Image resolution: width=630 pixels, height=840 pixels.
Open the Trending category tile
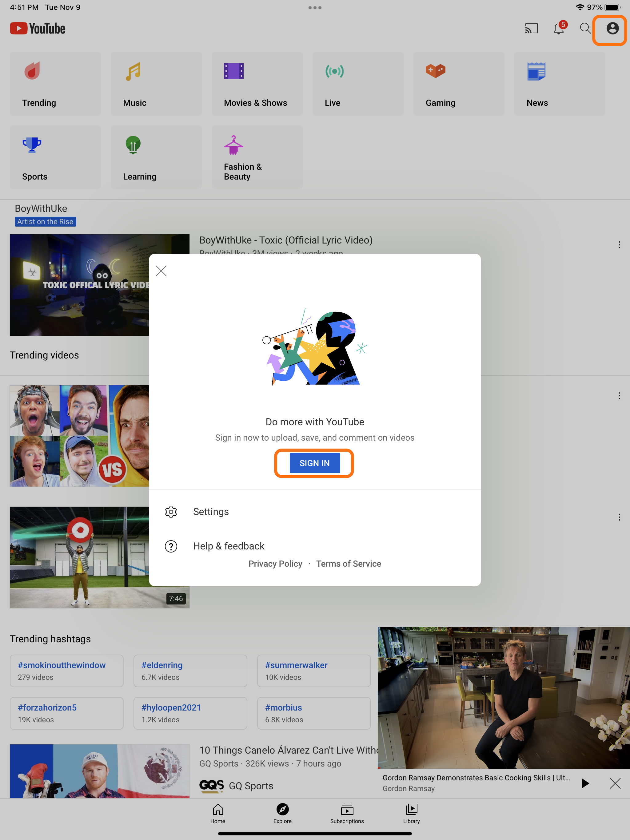pyautogui.click(x=55, y=84)
